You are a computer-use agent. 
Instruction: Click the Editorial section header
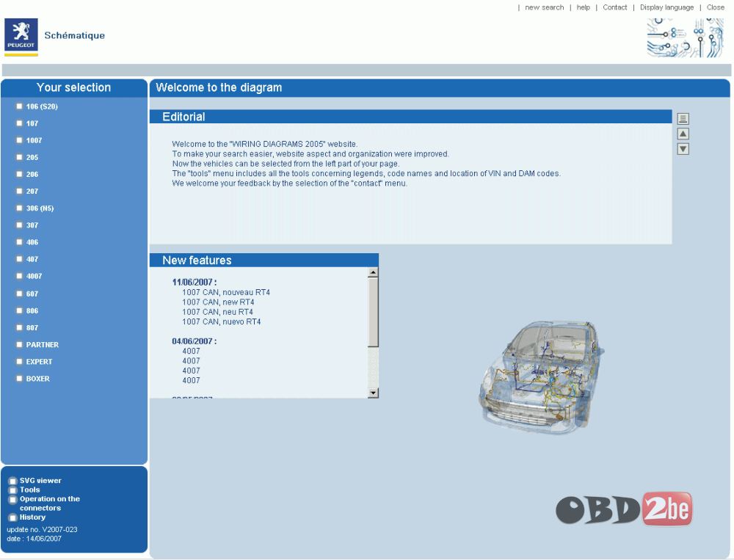tap(410, 117)
